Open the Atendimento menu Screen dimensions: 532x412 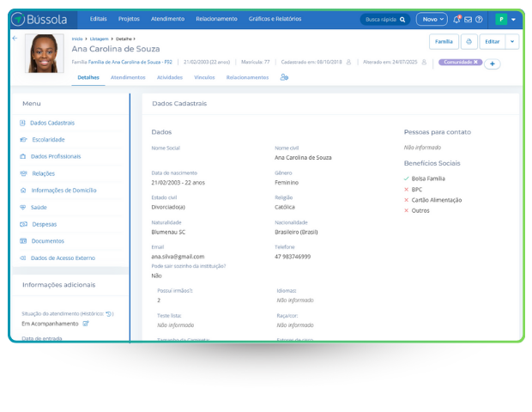coord(167,19)
